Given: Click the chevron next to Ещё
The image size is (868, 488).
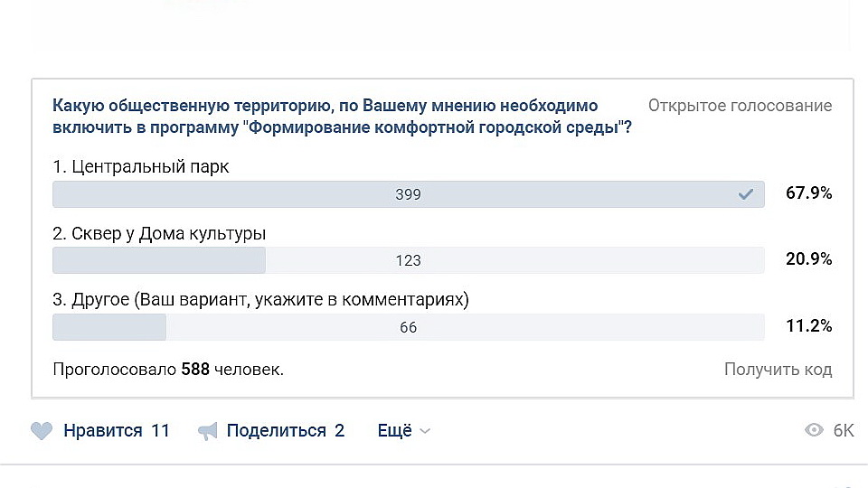Looking at the screenshot, I should point(425,432).
